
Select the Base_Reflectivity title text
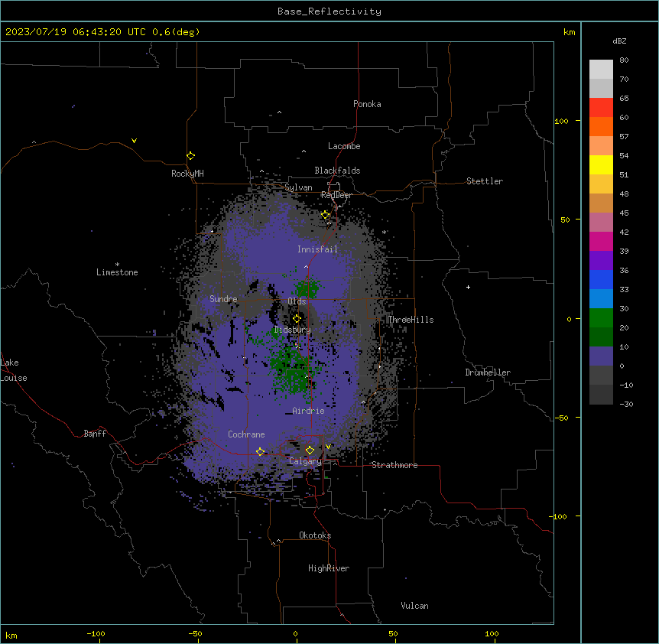pyautogui.click(x=329, y=11)
